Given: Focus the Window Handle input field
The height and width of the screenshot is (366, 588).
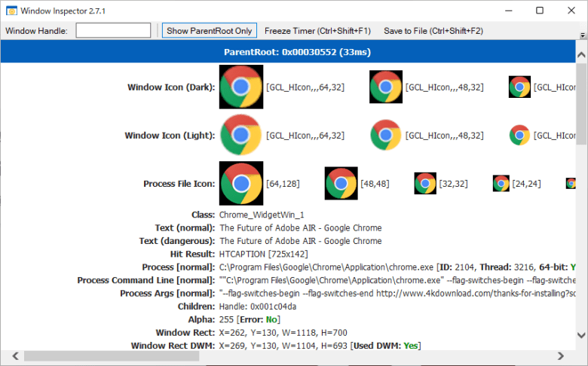Looking at the screenshot, I should click(x=113, y=30).
